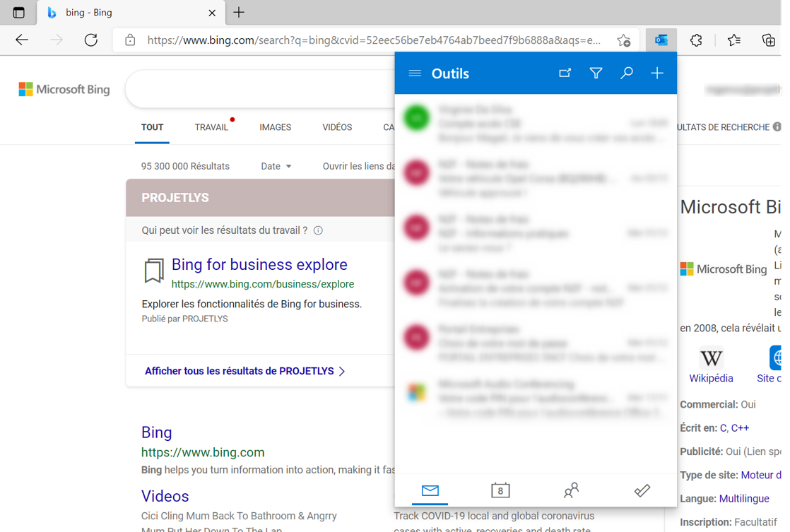Filter messages with the funnel icon
The width and height of the screenshot is (790, 532).
596,73
